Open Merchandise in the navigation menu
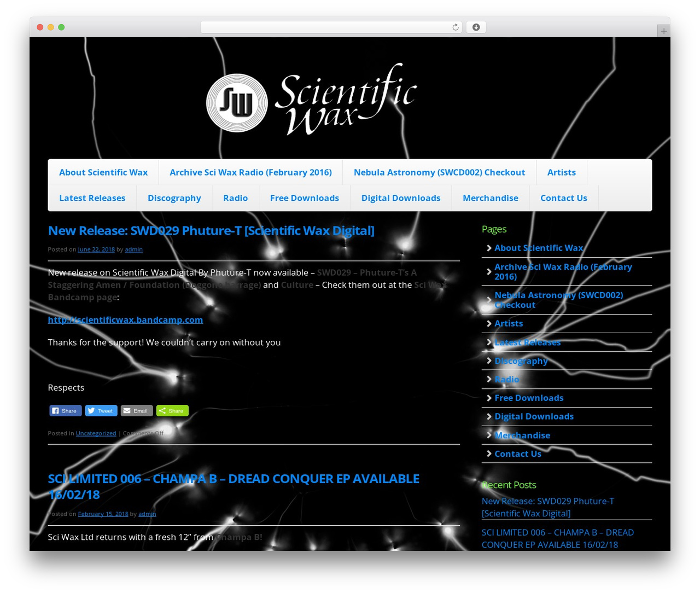This screenshot has width=700, height=593. coord(491,198)
